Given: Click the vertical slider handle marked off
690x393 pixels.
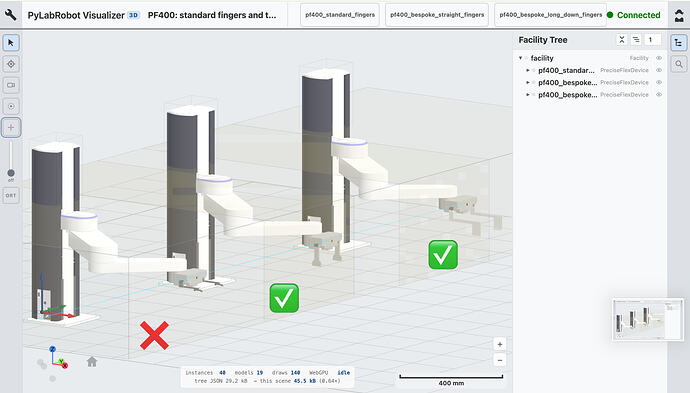Looking at the screenshot, I should pyautogui.click(x=11, y=173).
